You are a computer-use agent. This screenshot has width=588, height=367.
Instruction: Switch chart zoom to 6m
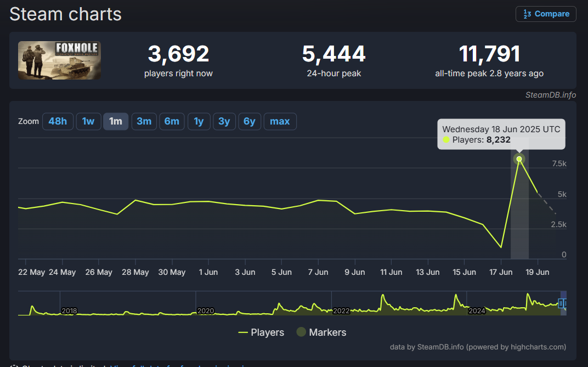coord(172,121)
